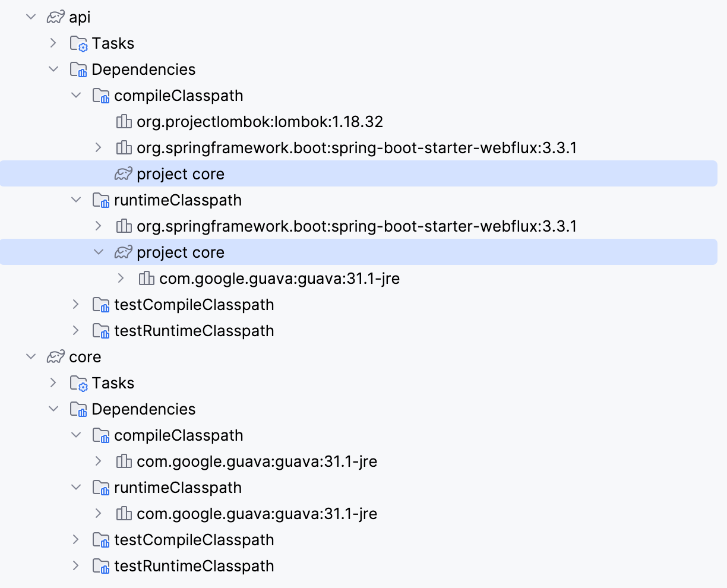
Task: Select compileClasspath text under api
Action: click(x=179, y=96)
